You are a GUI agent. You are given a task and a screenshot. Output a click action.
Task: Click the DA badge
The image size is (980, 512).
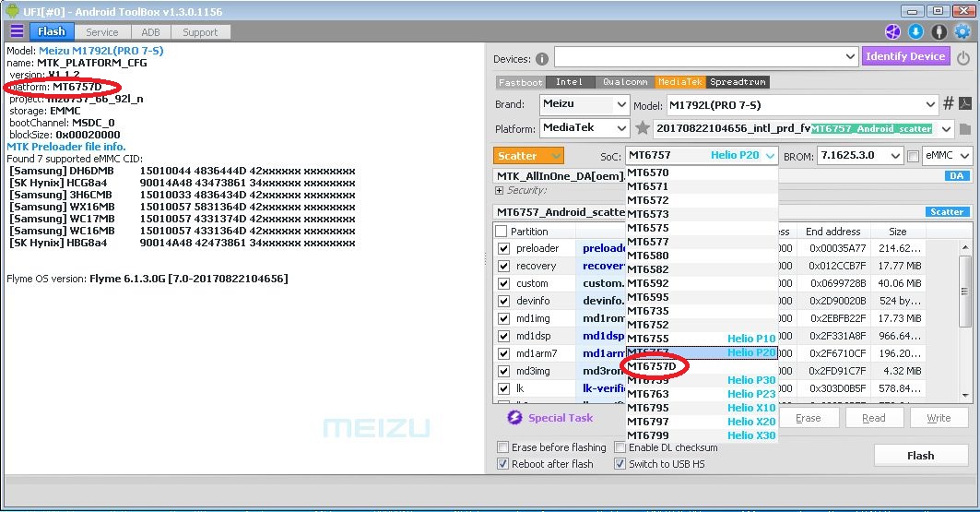[956, 176]
